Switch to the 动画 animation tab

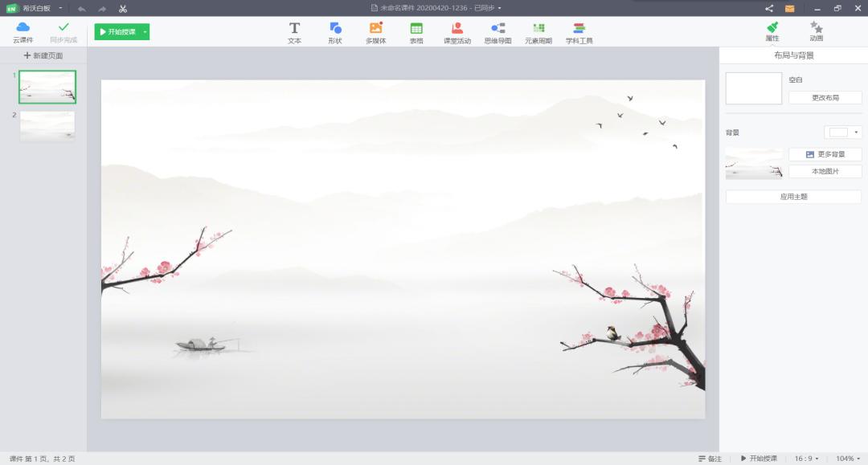click(x=816, y=32)
